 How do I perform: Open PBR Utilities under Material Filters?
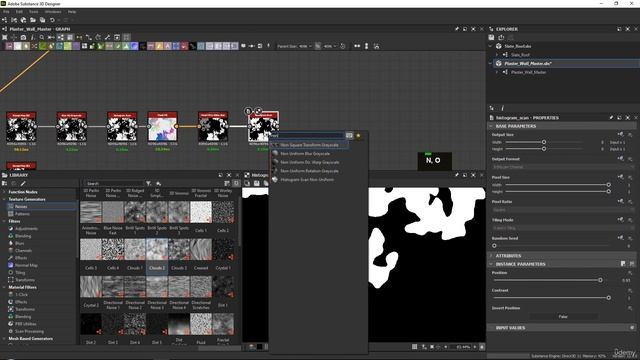pyautogui.click(x=25, y=324)
